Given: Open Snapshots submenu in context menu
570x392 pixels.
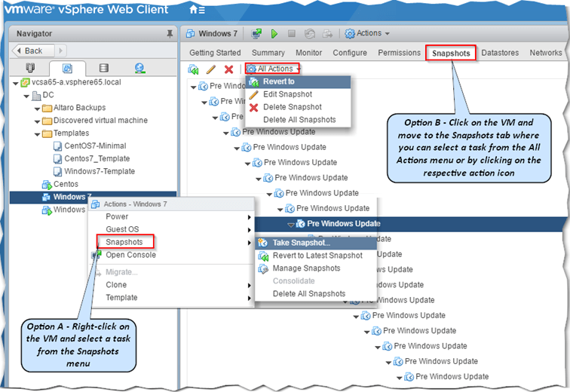Looking at the screenshot, I should 171,242.
